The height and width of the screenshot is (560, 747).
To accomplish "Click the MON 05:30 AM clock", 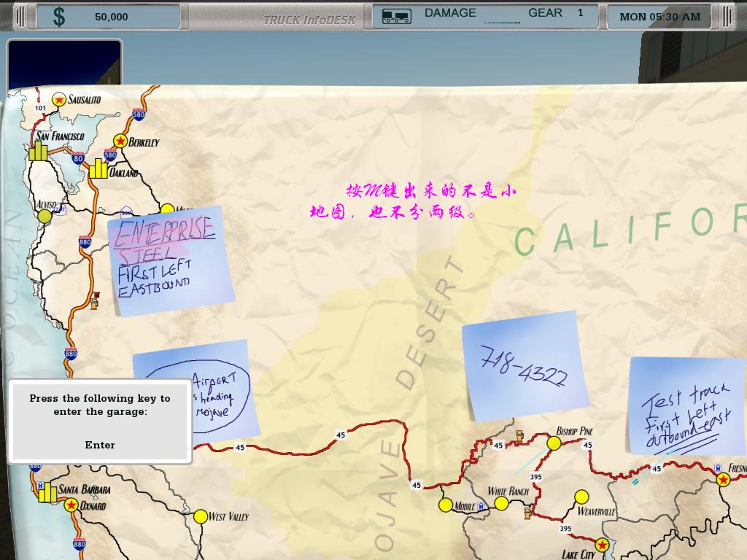I will click(659, 17).
